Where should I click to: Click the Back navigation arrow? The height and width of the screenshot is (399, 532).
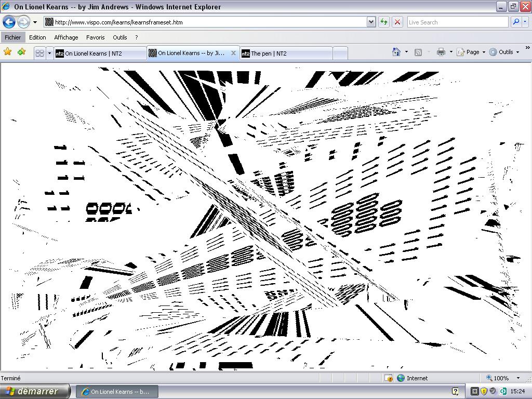9,22
